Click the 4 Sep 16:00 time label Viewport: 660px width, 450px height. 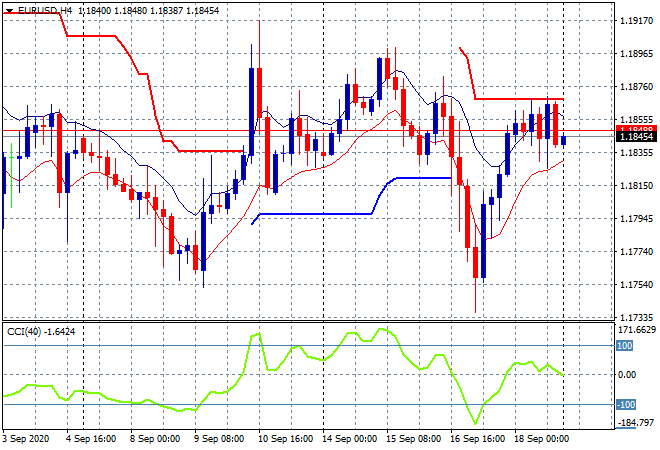[89, 438]
